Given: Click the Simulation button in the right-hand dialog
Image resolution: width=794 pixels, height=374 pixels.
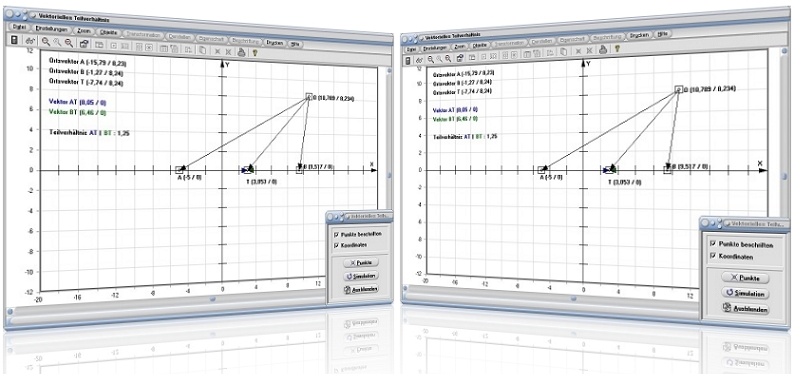Looking at the screenshot, I should (x=744, y=294).
